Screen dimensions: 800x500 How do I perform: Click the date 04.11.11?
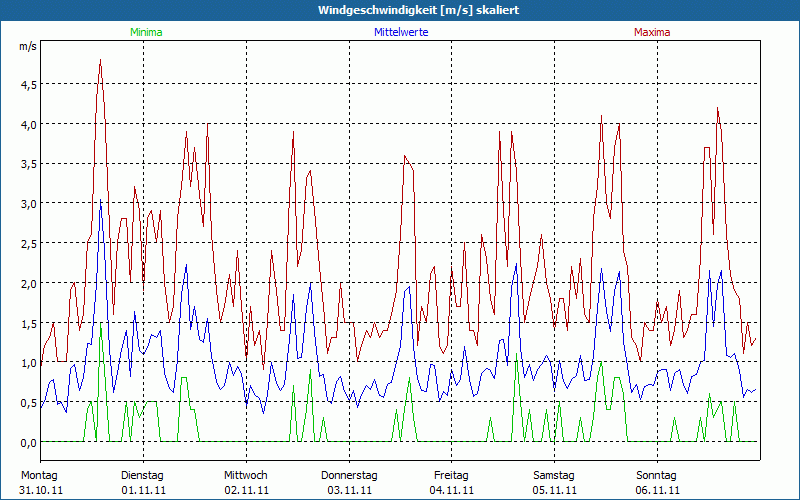click(452, 490)
